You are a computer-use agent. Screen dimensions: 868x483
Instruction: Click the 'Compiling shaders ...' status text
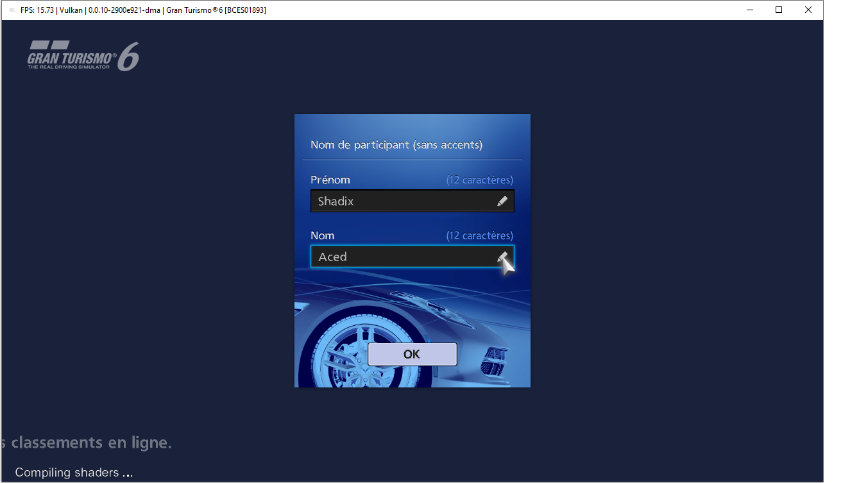click(74, 473)
